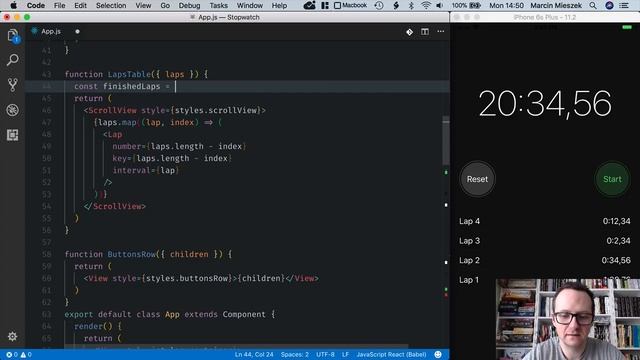Screen dimensions: 640x360
Task: Click the Siri icon in menu bar
Action: pos(609,5)
